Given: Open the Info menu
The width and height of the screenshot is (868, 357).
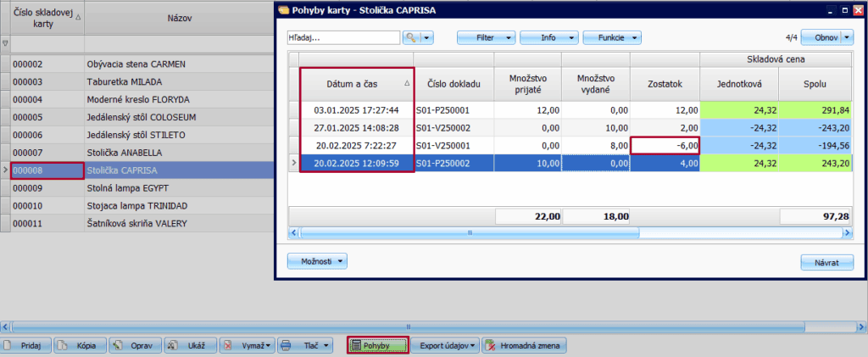Looking at the screenshot, I should pos(548,37).
